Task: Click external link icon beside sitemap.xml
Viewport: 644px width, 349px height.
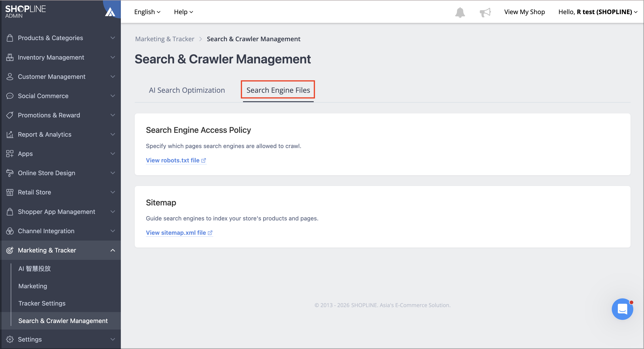Action: pyautogui.click(x=210, y=233)
